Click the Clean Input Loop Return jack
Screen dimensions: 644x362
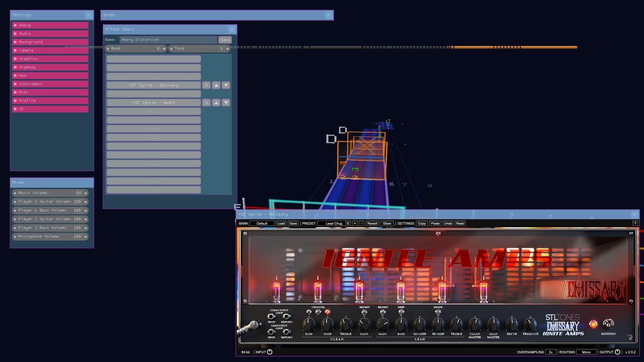pyautogui.click(x=286, y=317)
